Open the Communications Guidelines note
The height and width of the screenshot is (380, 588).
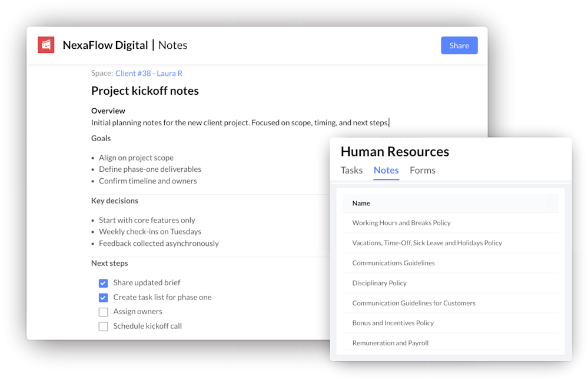(393, 263)
